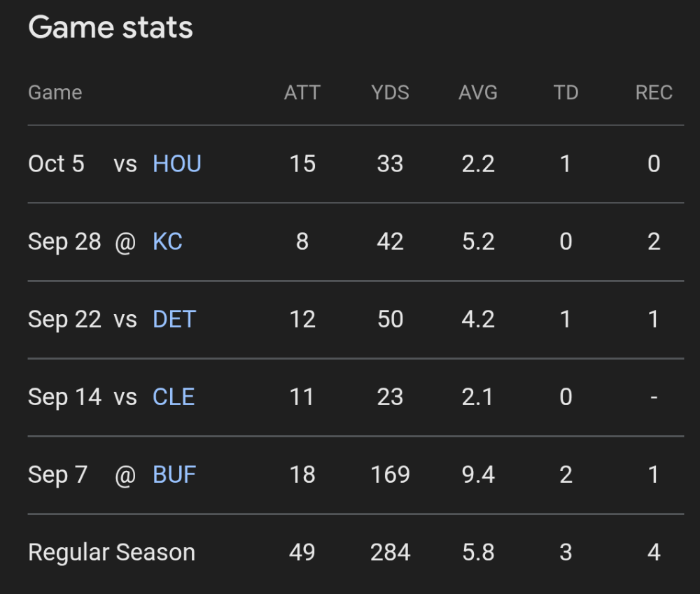Click the YDS column header
The width and height of the screenshot is (700, 594).
[390, 92]
